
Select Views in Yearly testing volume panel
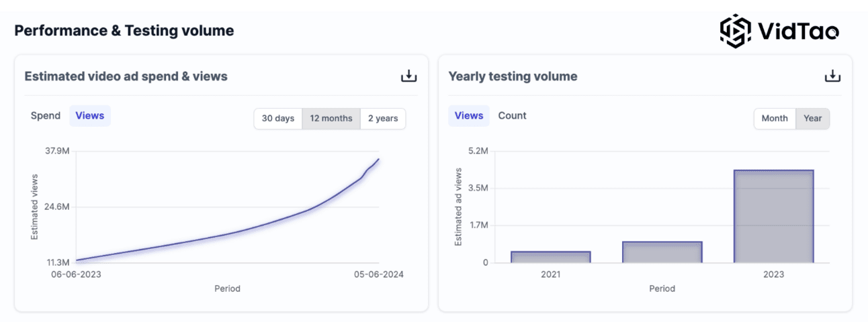pyautogui.click(x=469, y=115)
